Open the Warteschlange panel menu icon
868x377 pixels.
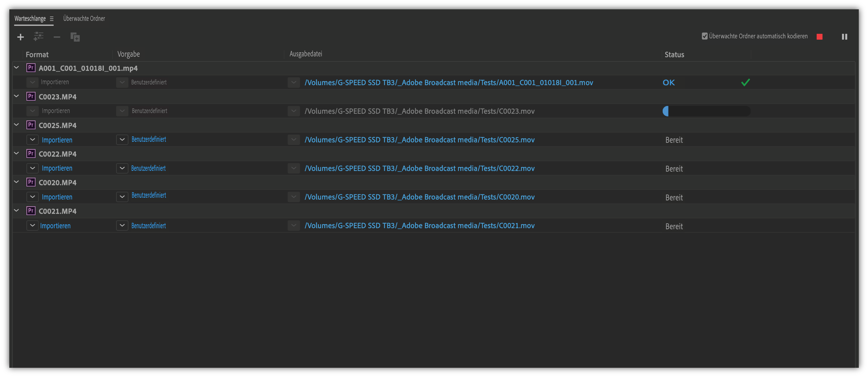coord(52,19)
